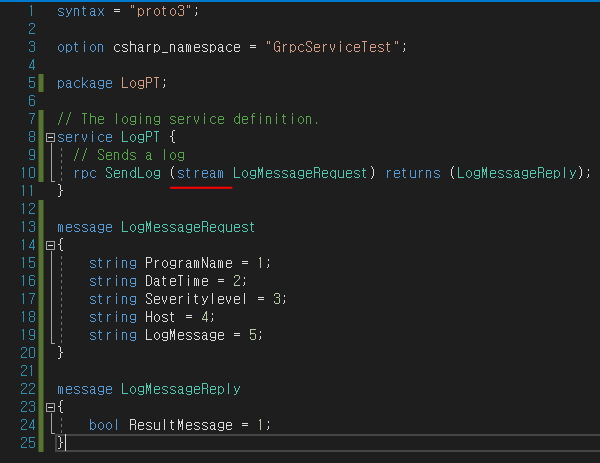Click the loging service definition comment

pos(188,119)
